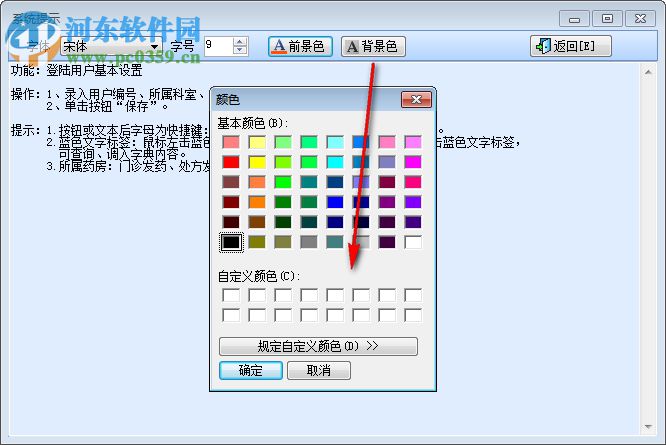Click the last custom color slot in second row

[413, 315]
